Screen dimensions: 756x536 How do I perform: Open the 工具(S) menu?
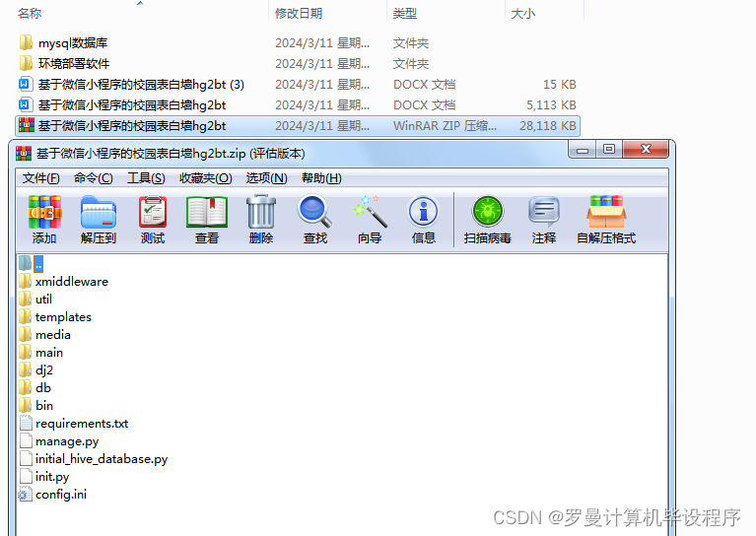146,178
